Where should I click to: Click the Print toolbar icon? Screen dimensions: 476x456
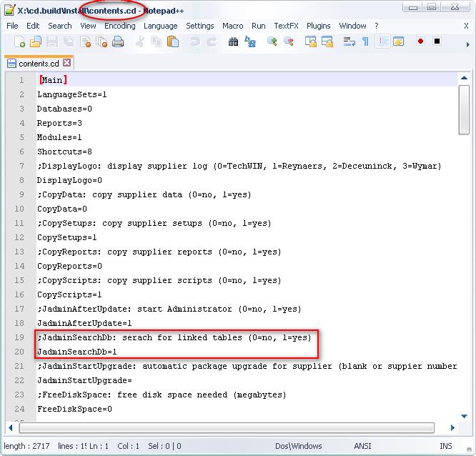(x=118, y=41)
